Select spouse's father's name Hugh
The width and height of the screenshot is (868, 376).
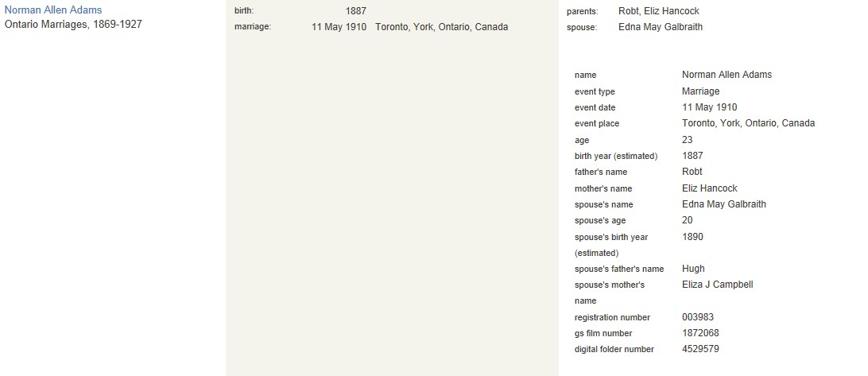(694, 269)
